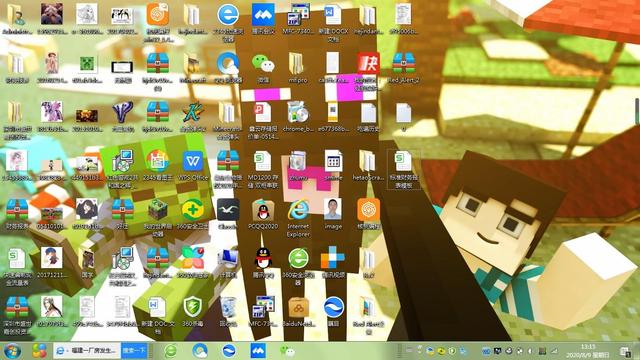Open the 360 antivirus shield icon
This screenshot has width=640, height=360.
193,307
